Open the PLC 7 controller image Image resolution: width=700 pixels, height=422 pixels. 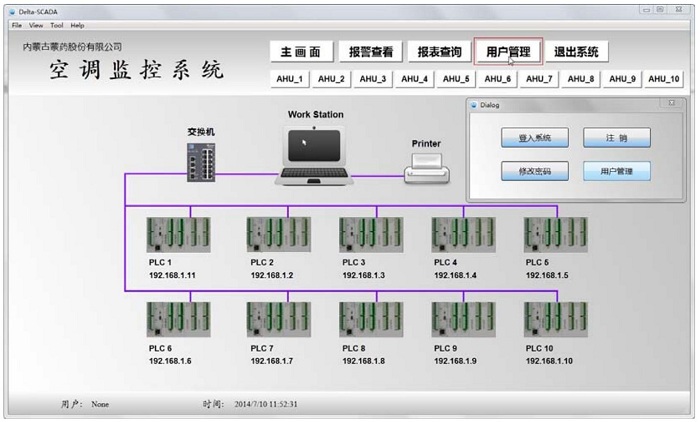click(279, 319)
